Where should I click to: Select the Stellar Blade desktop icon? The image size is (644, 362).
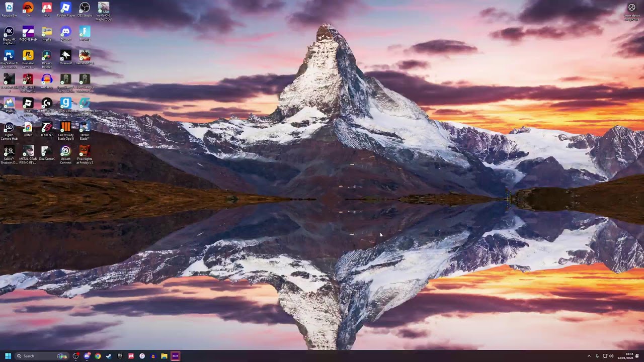[x=85, y=131]
